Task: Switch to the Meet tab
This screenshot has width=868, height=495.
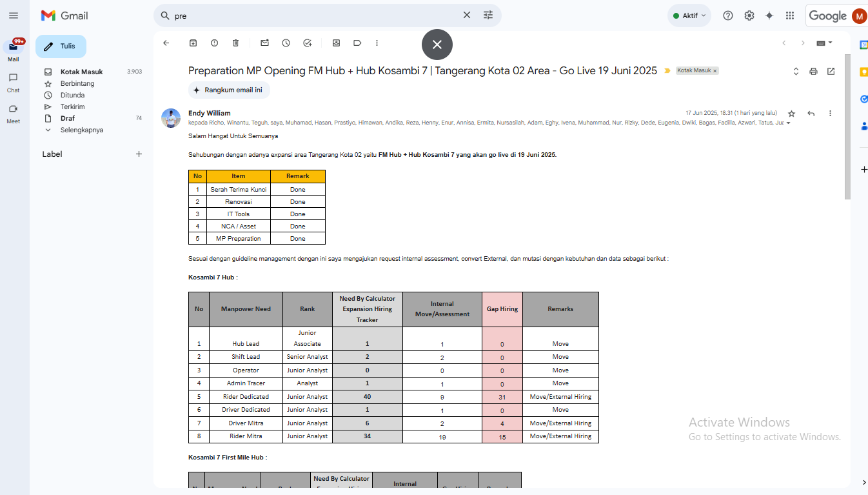Action: coord(14,114)
